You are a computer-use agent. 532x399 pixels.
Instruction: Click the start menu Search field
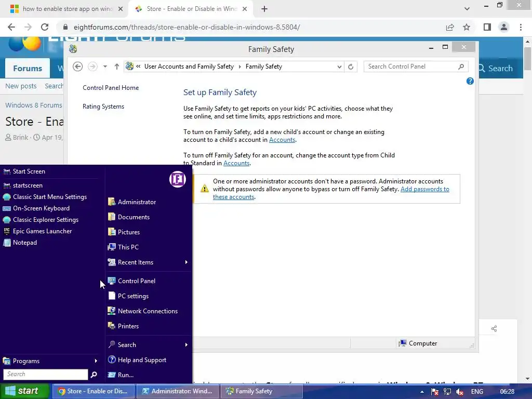(x=46, y=374)
